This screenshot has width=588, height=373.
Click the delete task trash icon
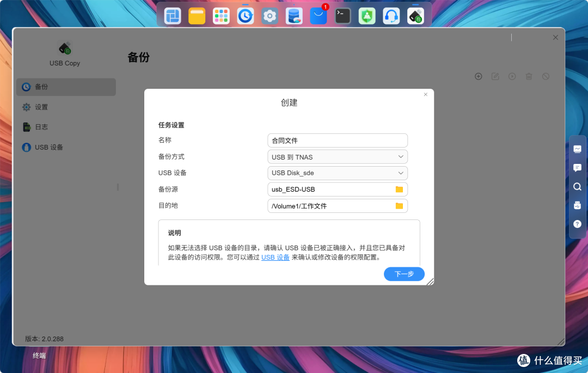coord(529,76)
